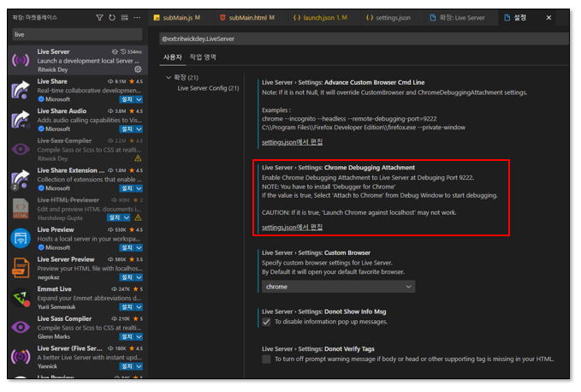Install the Live Preview extension
The height and width of the screenshot is (392, 581).
(127, 247)
